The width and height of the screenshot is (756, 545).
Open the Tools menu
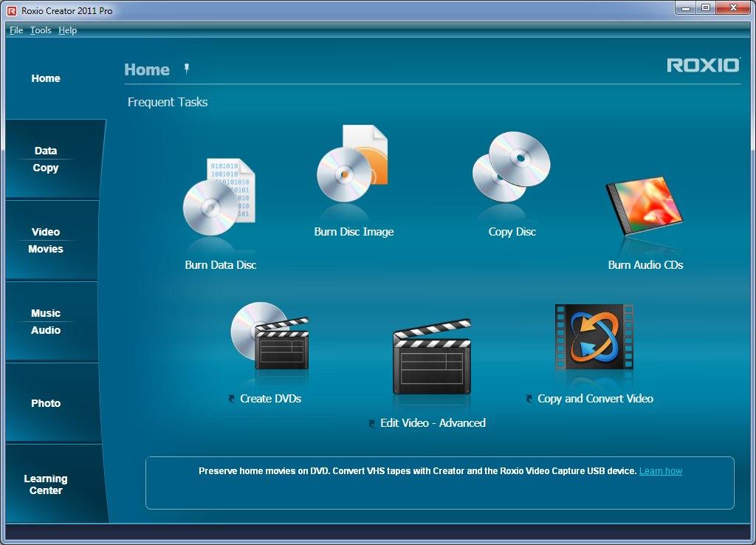pos(41,30)
